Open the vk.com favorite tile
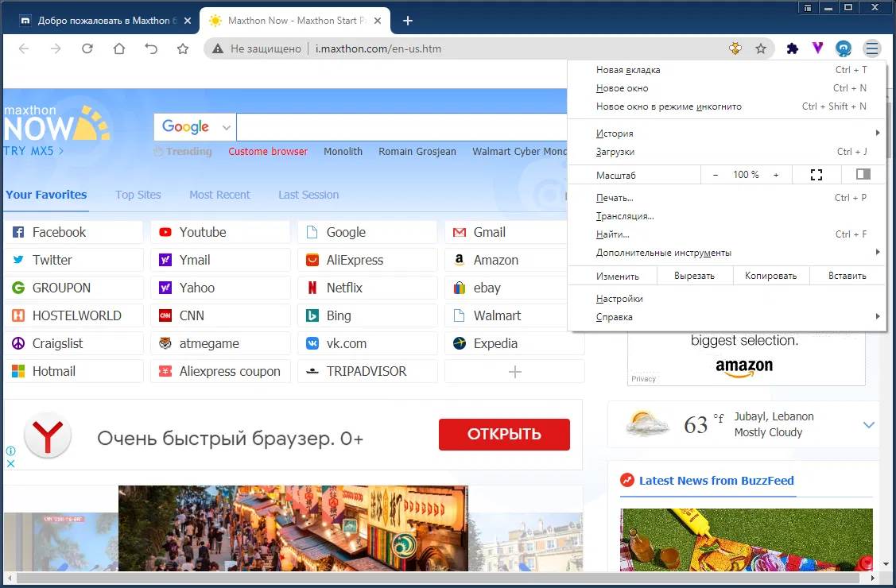896x588 pixels. point(367,344)
